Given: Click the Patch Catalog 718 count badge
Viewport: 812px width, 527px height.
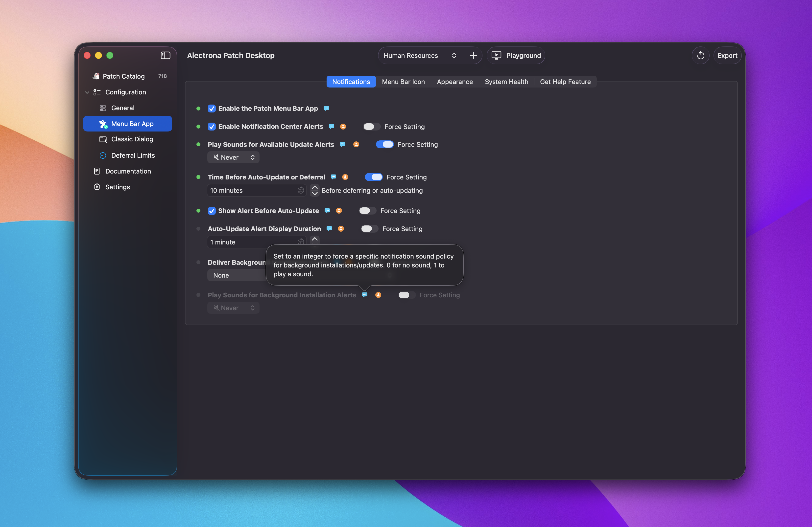Looking at the screenshot, I should tap(162, 76).
